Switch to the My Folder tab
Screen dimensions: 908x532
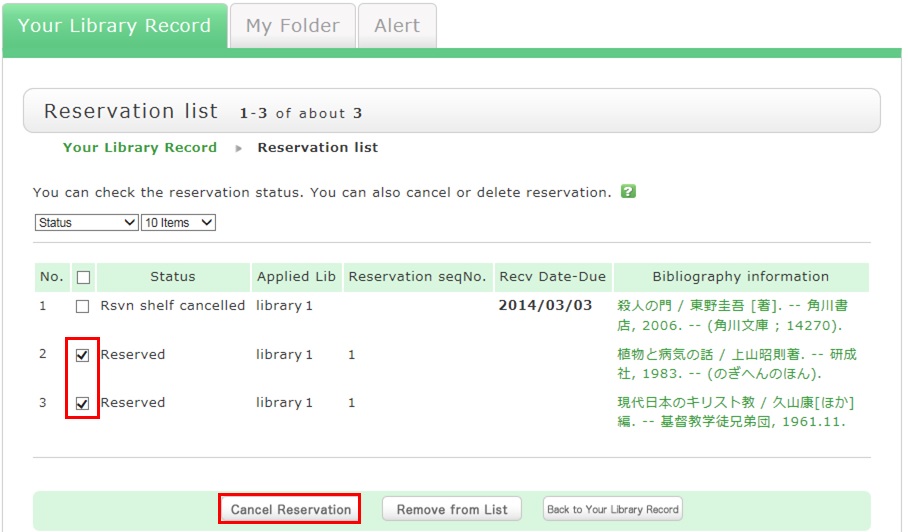point(292,26)
